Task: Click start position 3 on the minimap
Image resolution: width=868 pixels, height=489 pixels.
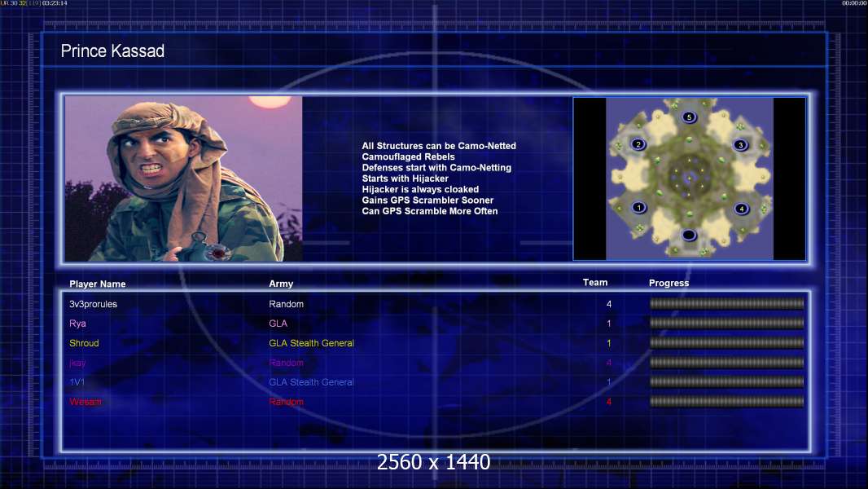Action: coord(741,145)
